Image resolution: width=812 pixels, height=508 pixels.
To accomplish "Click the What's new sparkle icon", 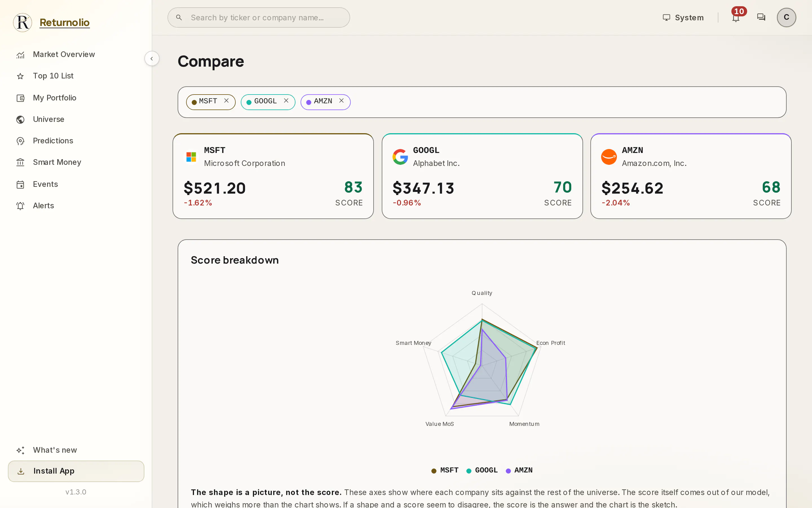I will [21, 450].
